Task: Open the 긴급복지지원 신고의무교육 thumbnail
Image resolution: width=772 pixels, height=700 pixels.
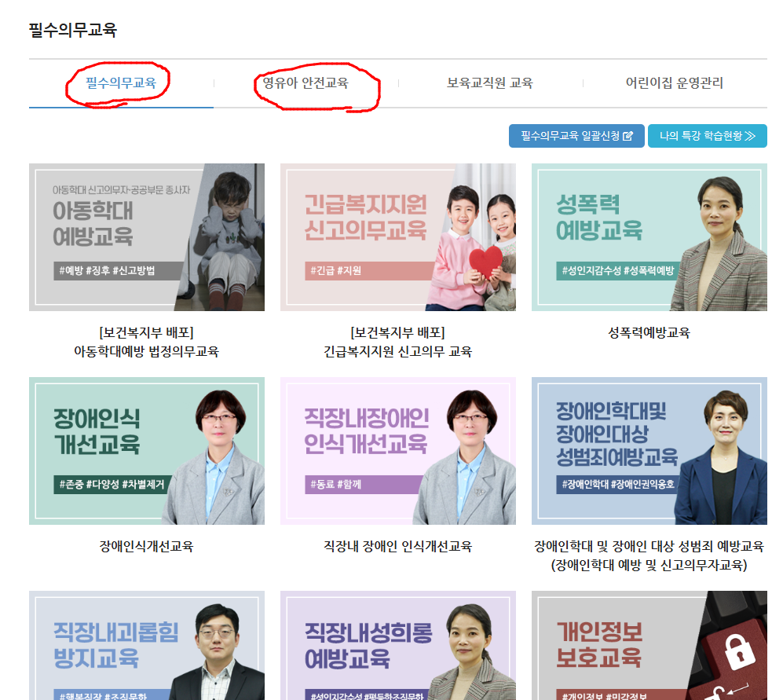Action: click(x=398, y=237)
